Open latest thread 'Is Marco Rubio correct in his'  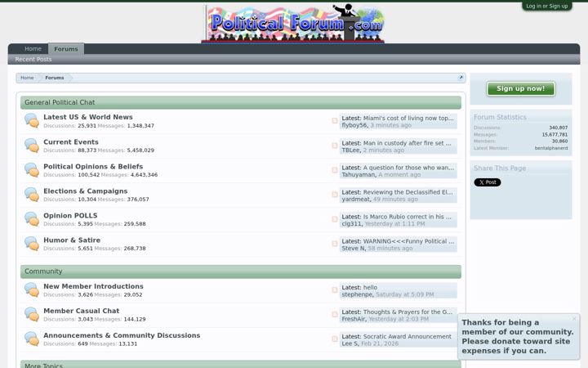408,217
